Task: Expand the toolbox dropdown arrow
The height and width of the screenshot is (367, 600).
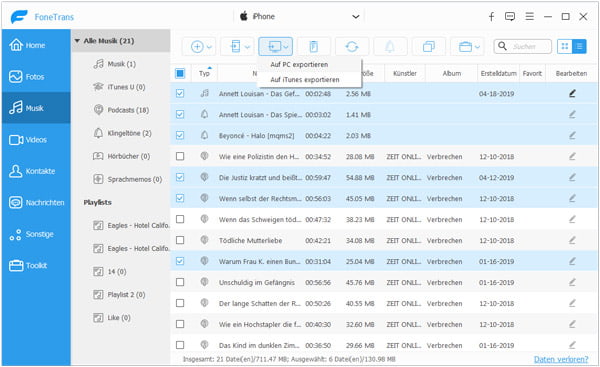Action: tap(477, 47)
